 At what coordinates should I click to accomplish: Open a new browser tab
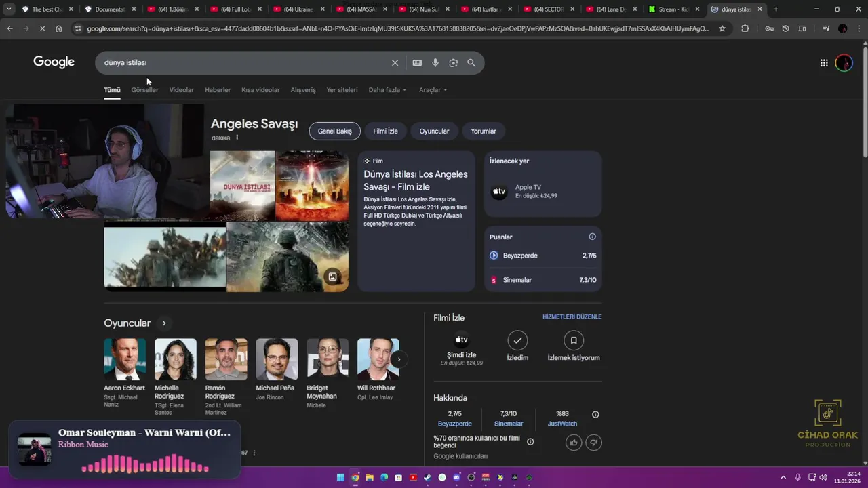(776, 9)
